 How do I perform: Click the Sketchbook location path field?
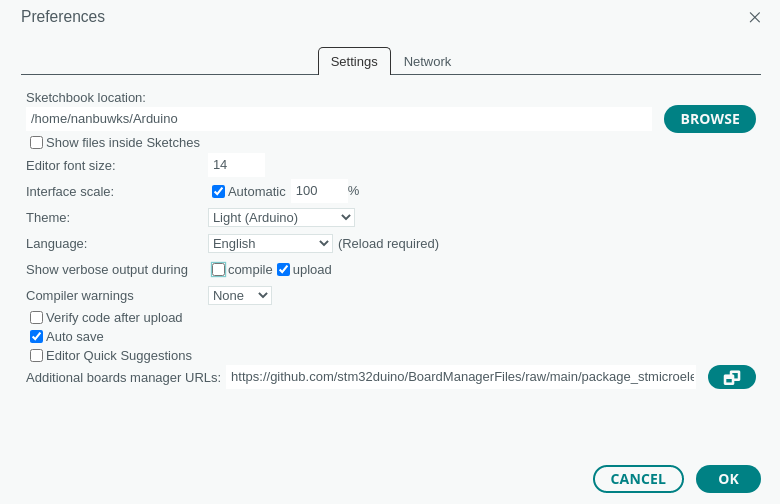[340, 118]
